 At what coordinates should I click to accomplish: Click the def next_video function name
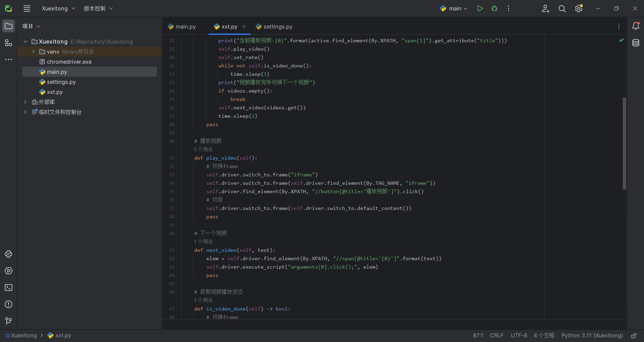click(x=221, y=250)
